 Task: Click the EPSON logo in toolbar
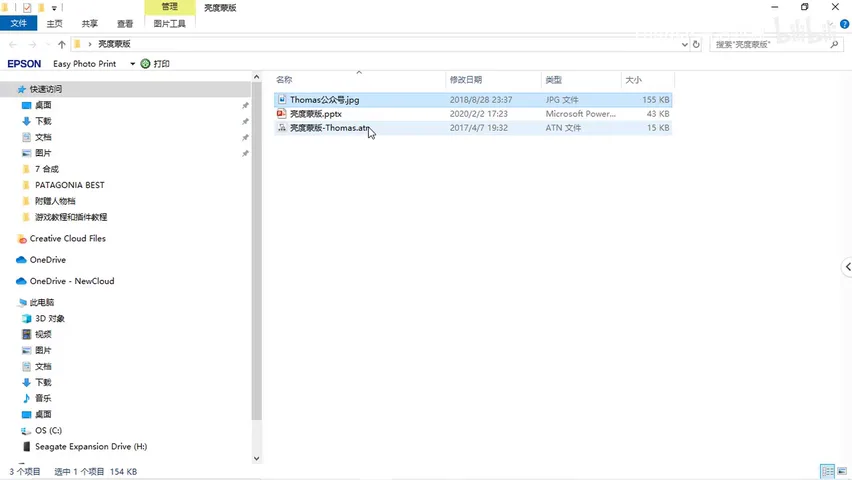(x=24, y=64)
